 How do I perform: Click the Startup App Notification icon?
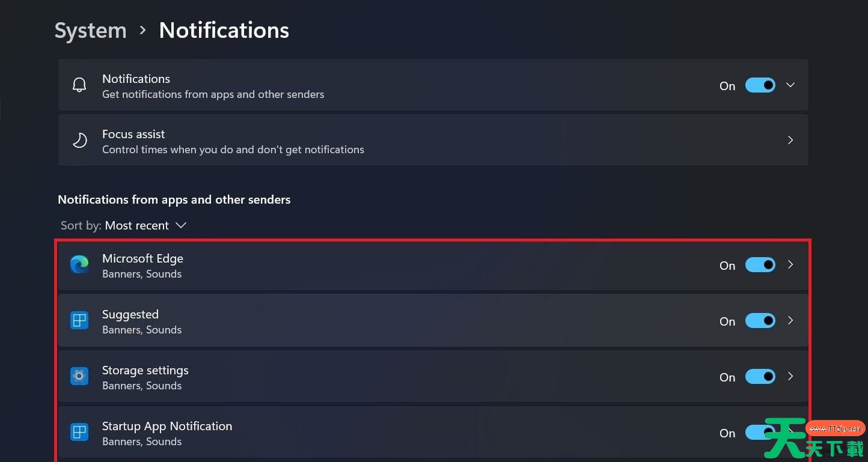79,433
